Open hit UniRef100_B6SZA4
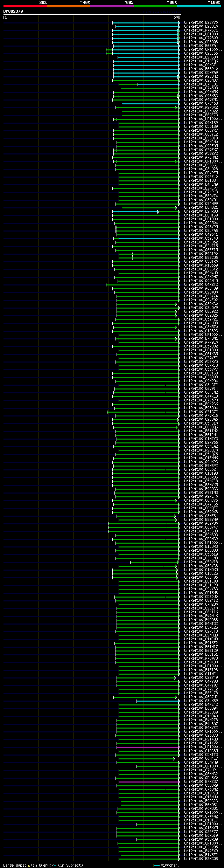The height and width of the screenshot is (868, 224). coord(201,46)
